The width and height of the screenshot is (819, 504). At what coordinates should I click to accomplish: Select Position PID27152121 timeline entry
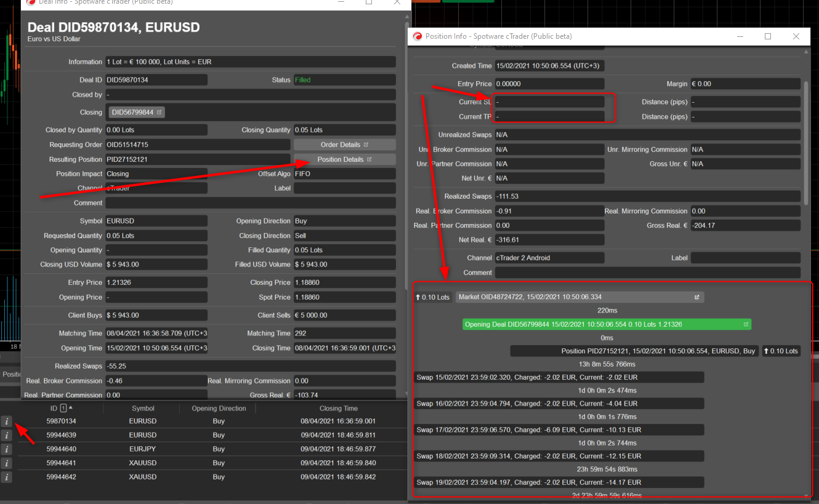(x=634, y=351)
